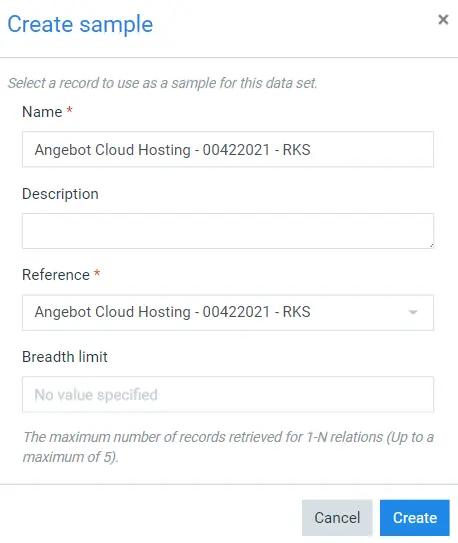Focus the empty Description text area

tap(228, 231)
